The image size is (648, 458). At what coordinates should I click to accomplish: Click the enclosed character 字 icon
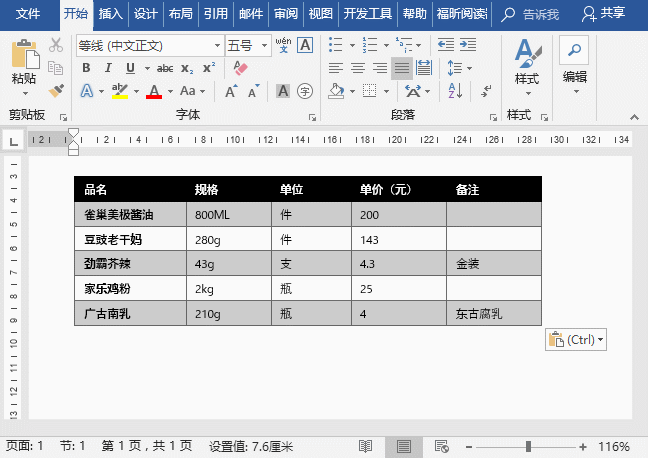pyautogui.click(x=305, y=91)
